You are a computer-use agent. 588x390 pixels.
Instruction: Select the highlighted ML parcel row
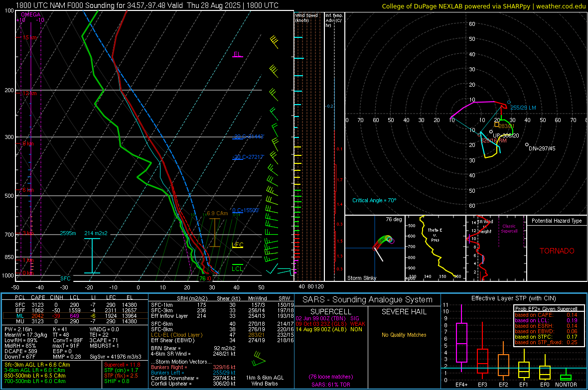click(76, 316)
